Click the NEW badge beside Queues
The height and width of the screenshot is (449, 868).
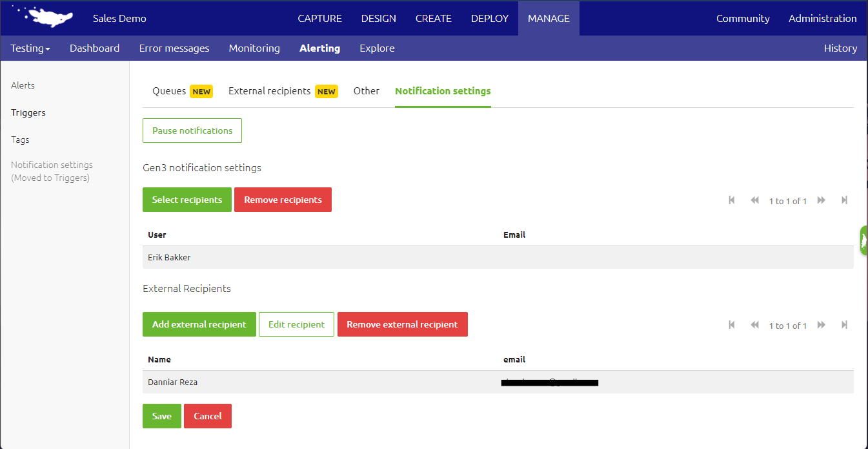[x=201, y=91]
